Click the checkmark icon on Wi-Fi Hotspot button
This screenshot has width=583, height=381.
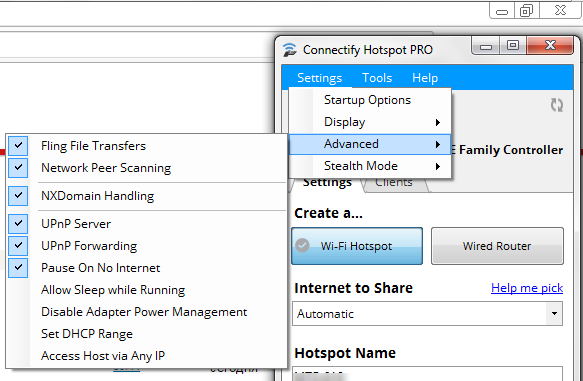point(302,245)
